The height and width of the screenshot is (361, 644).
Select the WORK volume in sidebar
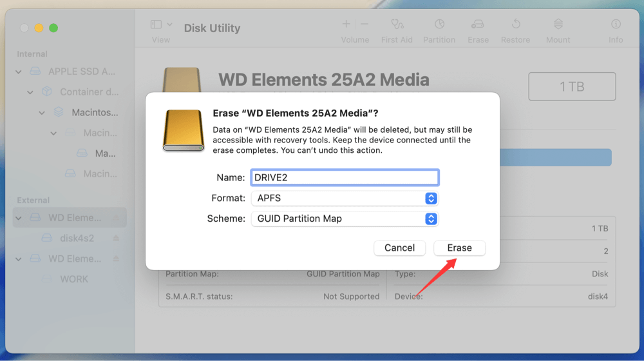tap(74, 279)
